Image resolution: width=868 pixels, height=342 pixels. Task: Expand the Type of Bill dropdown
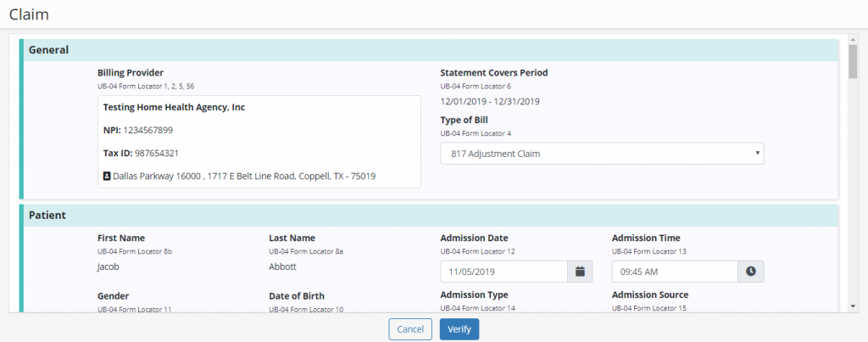(x=602, y=154)
